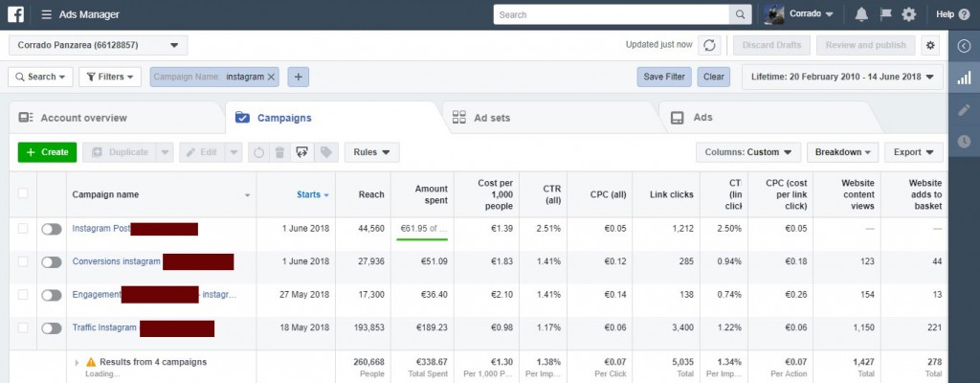Switch to the Account overview tab
Screen dimensions: 980x383
point(117,118)
